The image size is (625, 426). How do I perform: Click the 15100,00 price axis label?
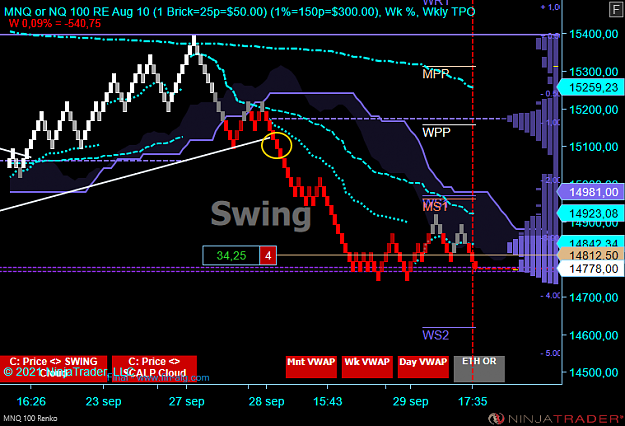pyautogui.click(x=594, y=147)
